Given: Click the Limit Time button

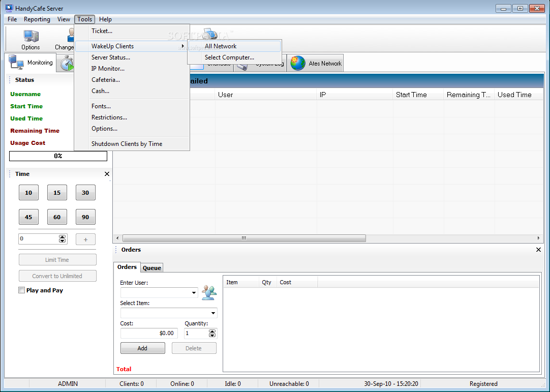Looking at the screenshot, I should (x=57, y=260).
